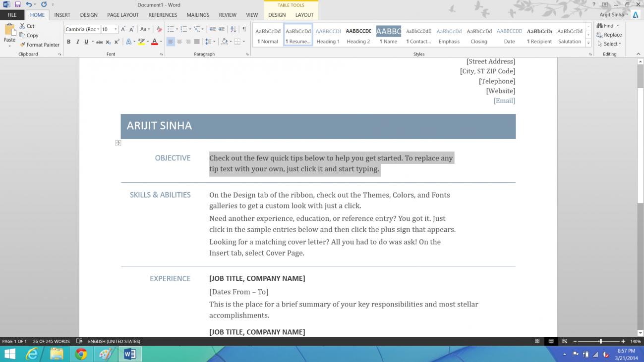Viewport: 644px width, 362px height.
Task: Click the Clear All Formatting eraser icon
Action: [x=159, y=29]
